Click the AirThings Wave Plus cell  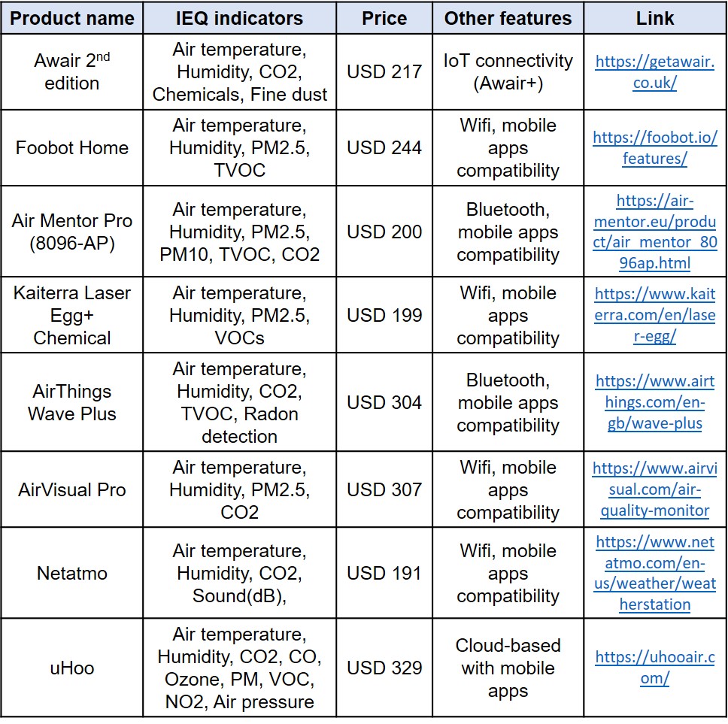pos(72,402)
